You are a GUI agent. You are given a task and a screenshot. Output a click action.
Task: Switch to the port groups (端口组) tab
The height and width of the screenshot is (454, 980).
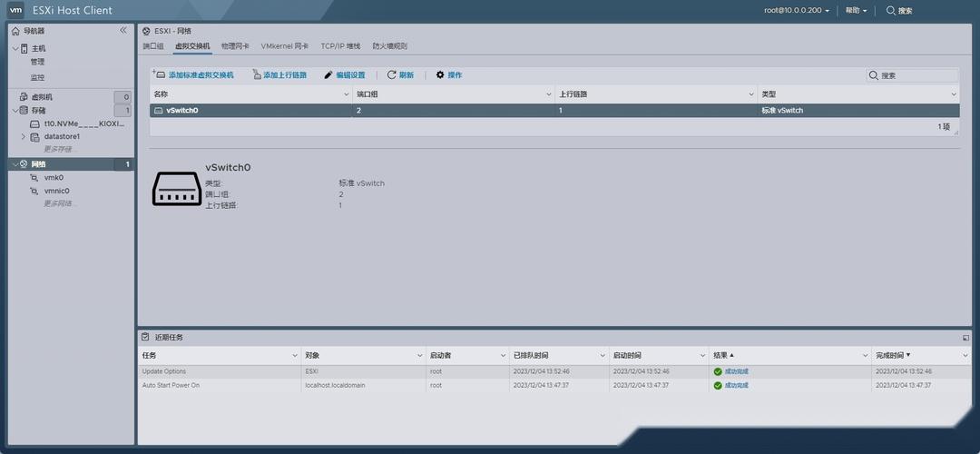point(153,46)
